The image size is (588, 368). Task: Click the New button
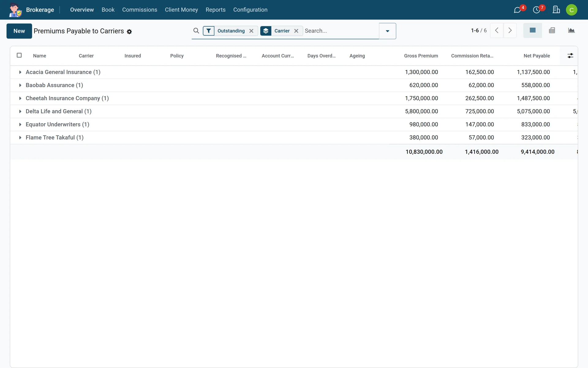point(19,31)
